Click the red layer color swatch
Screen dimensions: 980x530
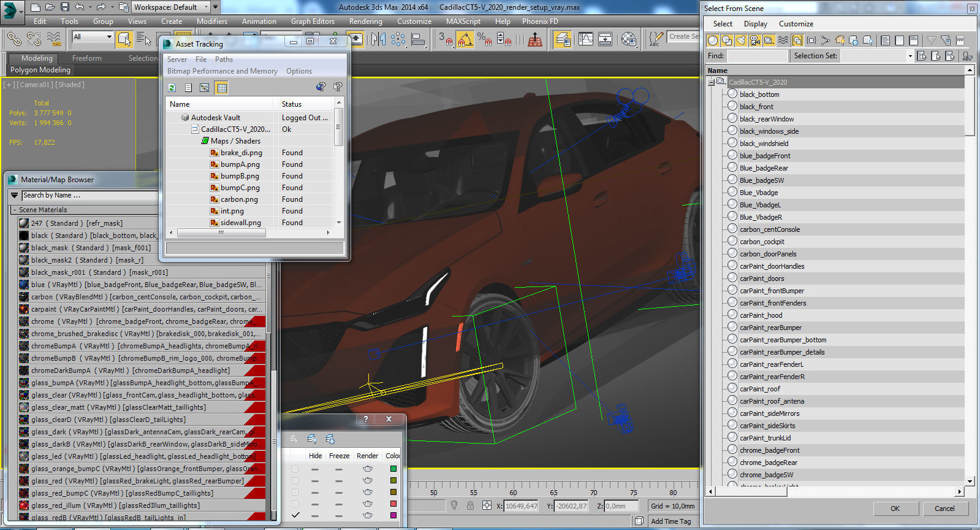point(393,504)
